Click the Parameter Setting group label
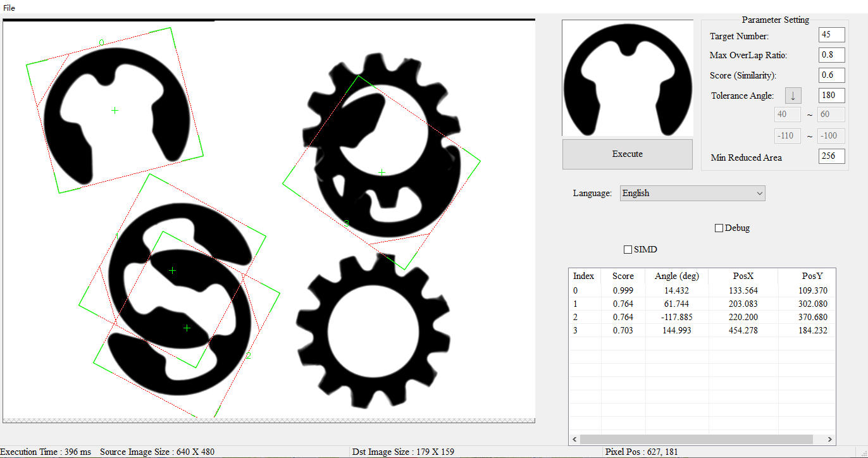The height and width of the screenshot is (458, 868). [x=775, y=20]
